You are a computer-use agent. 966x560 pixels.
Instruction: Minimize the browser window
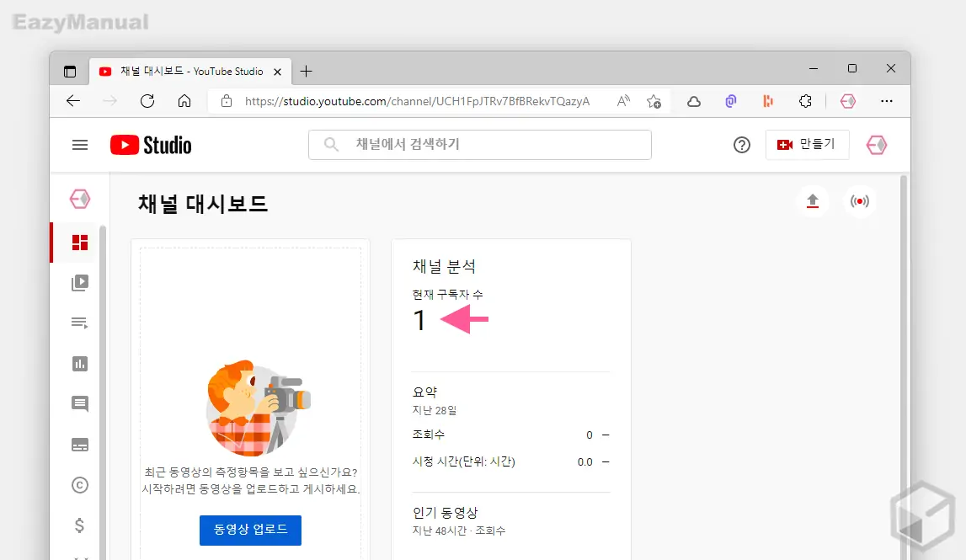click(814, 68)
